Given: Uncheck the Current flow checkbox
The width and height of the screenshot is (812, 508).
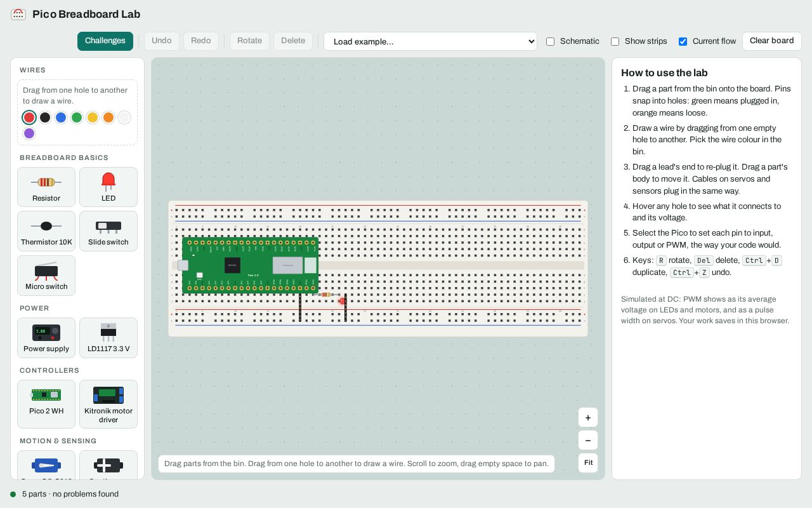Looking at the screenshot, I should click(x=683, y=41).
